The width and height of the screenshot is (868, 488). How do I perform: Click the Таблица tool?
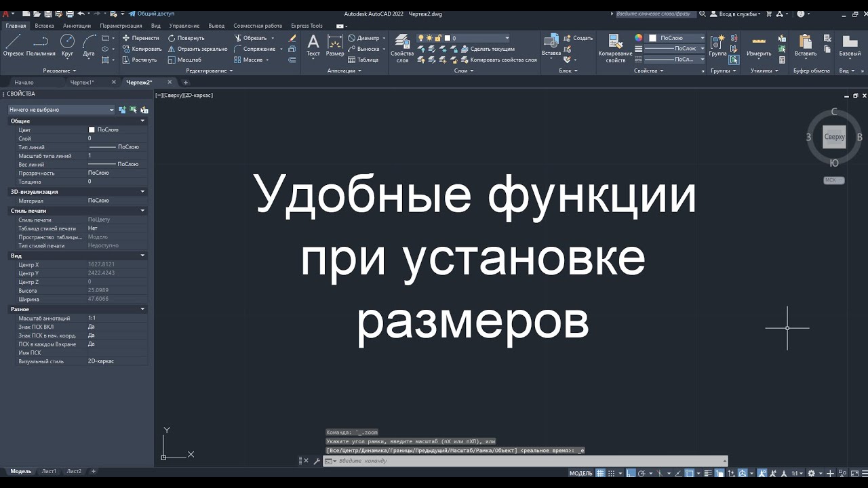(x=363, y=60)
